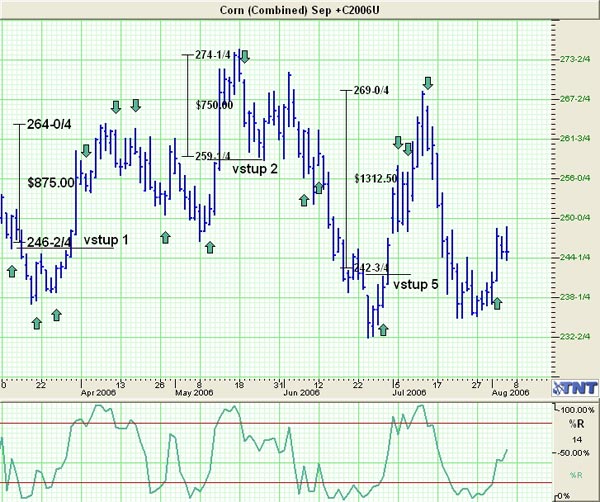This screenshot has height=502, width=600.
Task: Select the May 2006 date label
Action: [x=194, y=393]
